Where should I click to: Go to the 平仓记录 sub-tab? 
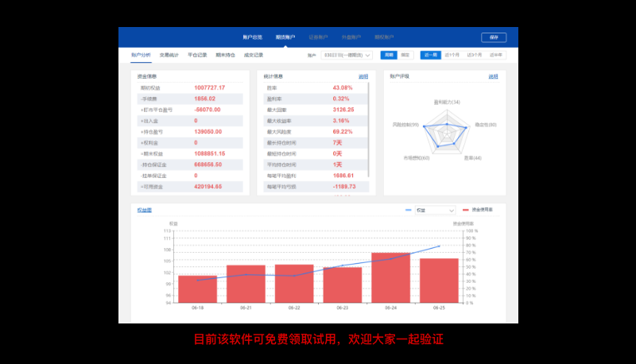tap(197, 56)
